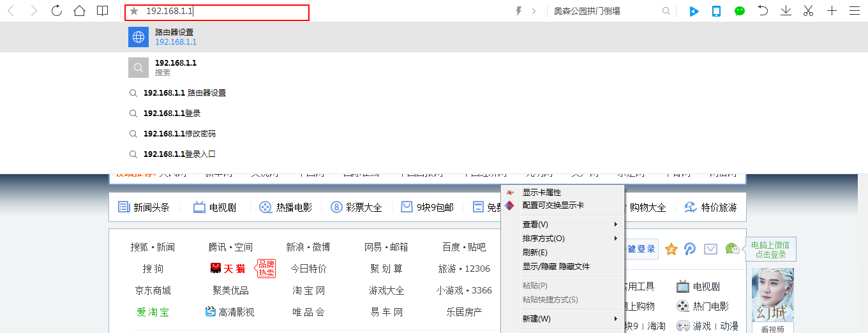The width and height of the screenshot is (868, 333).
Task: Open the 高清影视 link
Action: 230,312
